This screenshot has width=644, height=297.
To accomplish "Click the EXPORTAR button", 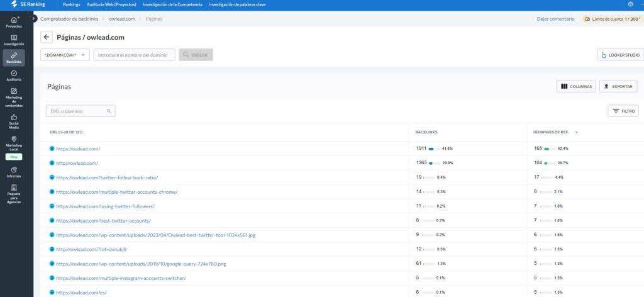I will tap(618, 86).
